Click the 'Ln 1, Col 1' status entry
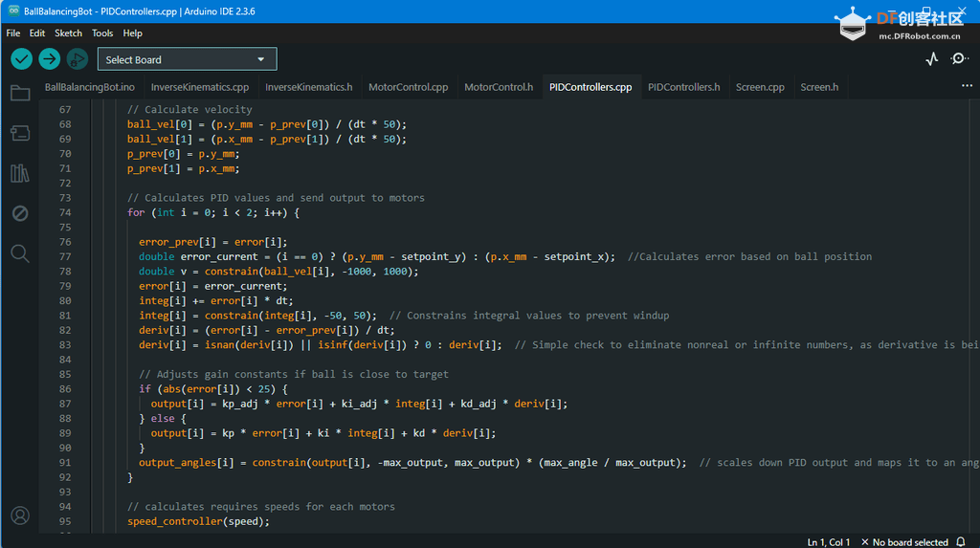980x548 pixels. click(x=829, y=541)
